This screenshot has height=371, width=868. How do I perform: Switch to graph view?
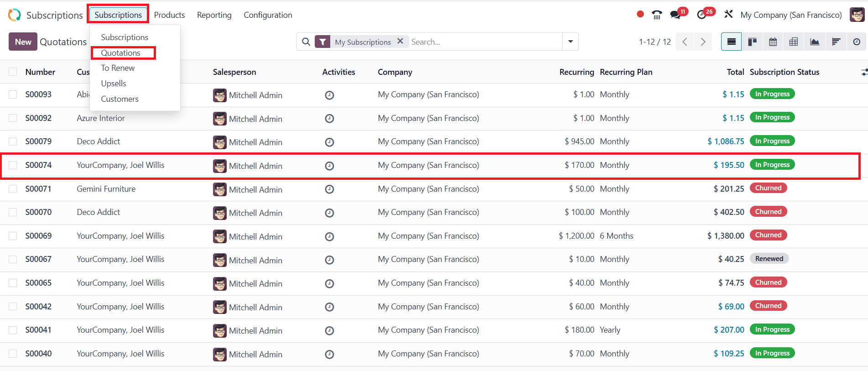pyautogui.click(x=815, y=42)
